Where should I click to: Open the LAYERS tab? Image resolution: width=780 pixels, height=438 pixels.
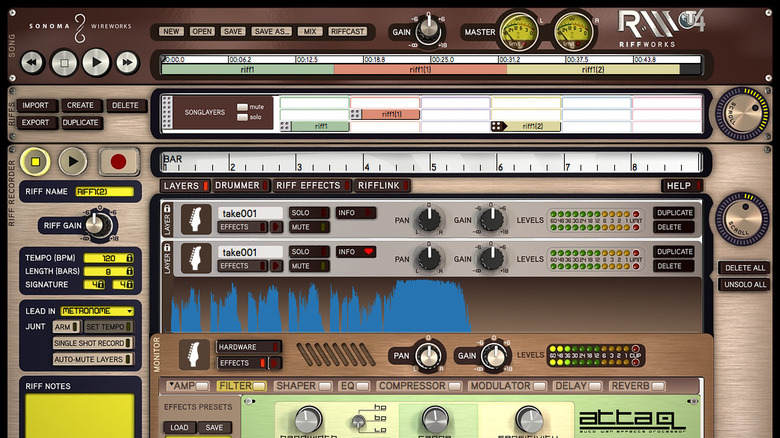click(185, 186)
